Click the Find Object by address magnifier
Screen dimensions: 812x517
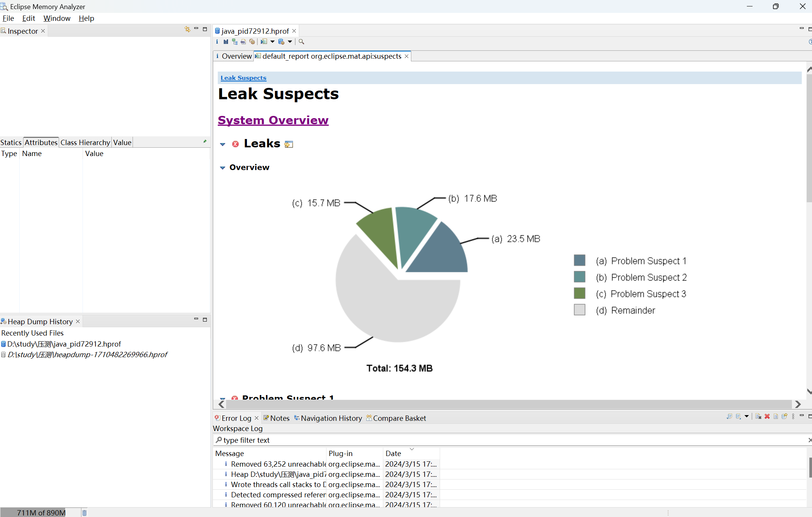tap(301, 42)
